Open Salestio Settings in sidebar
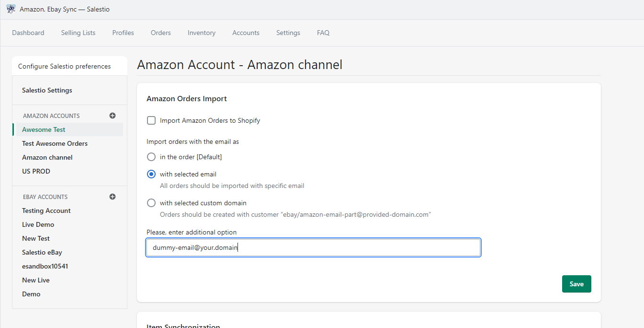 (x=47, y=90)
